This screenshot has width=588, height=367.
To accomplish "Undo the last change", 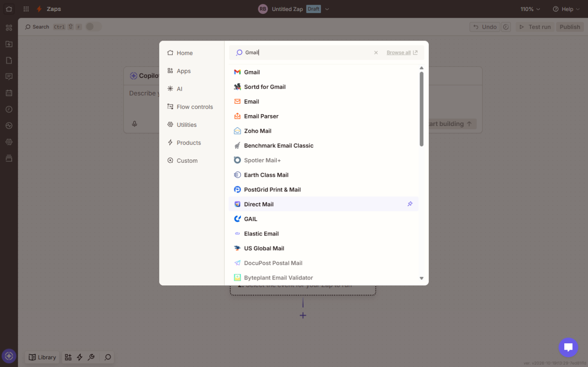I will (485, 27).
